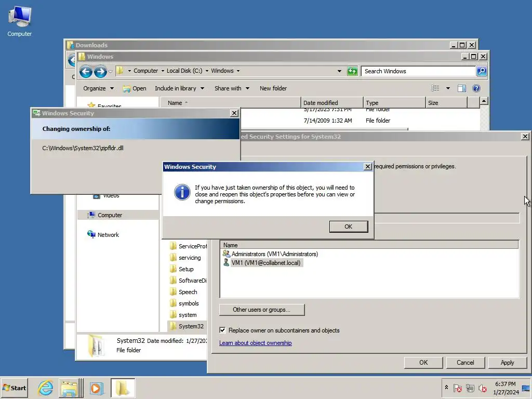Viewport: 532px width, 399px height.
Task: Select the SoftwareDistribution folder row
Action: pyautogui.click(x=187, y=280)
